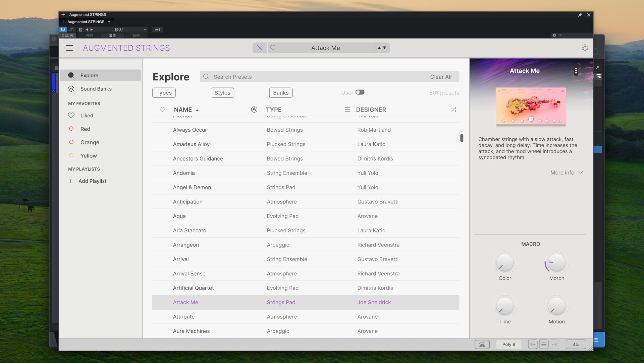Pin the plugin window
The height and width of the screenshot is (363, 644).
pyautogui.click(x=580, y=15)
